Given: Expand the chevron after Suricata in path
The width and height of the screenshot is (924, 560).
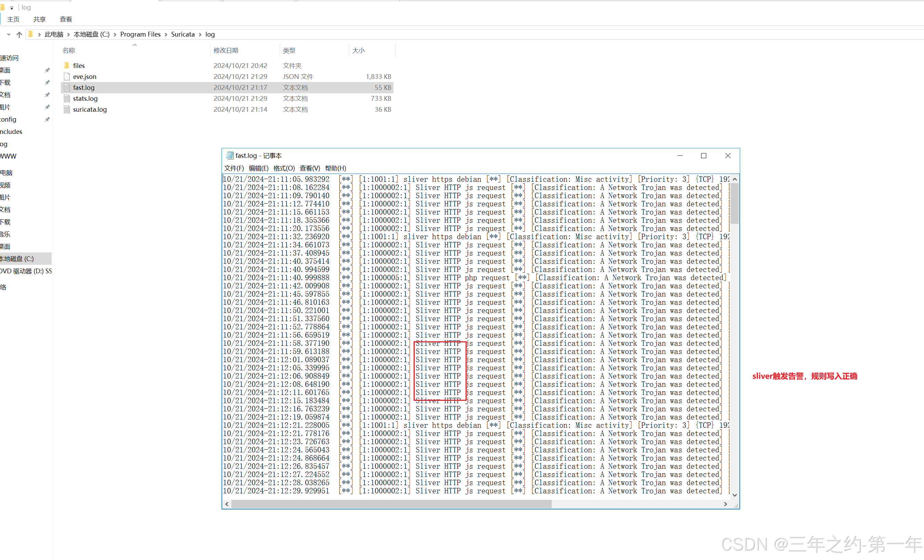Looking at the screenshot, I should point(200,35).
